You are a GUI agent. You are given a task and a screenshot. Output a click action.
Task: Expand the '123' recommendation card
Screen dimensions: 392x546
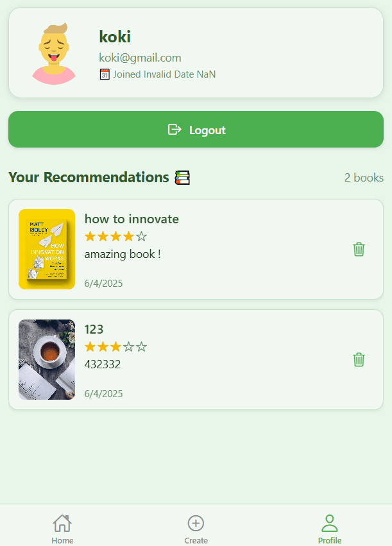pyautogui.click(x=196, y=360)
